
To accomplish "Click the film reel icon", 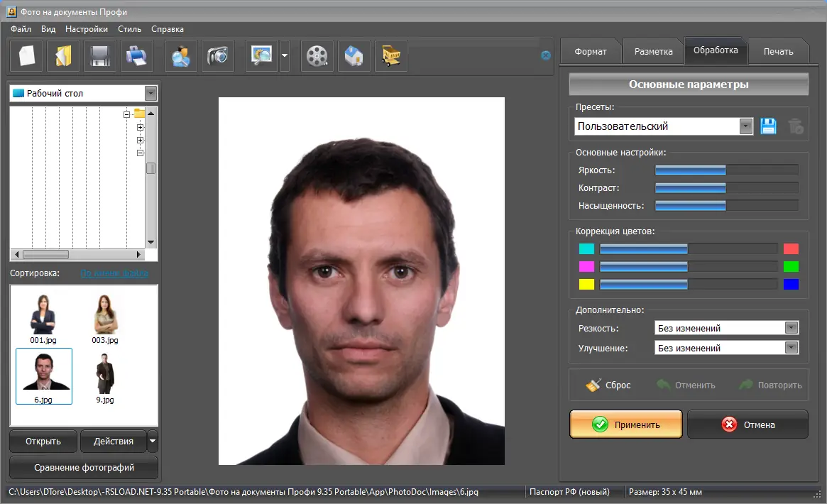I will pos(317,56).
